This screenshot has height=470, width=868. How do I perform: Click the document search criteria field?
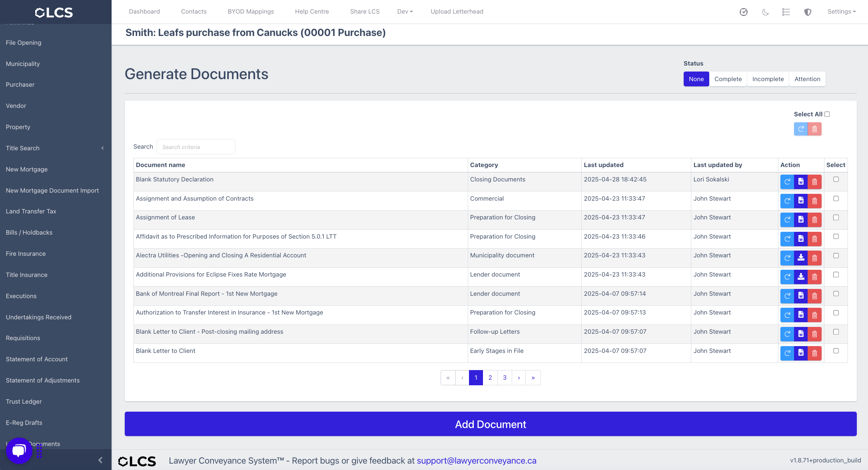tap(196, 147)
